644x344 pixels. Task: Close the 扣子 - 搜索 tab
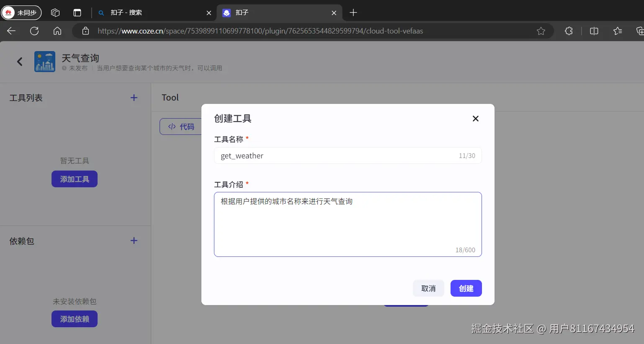tap(209, 13)
